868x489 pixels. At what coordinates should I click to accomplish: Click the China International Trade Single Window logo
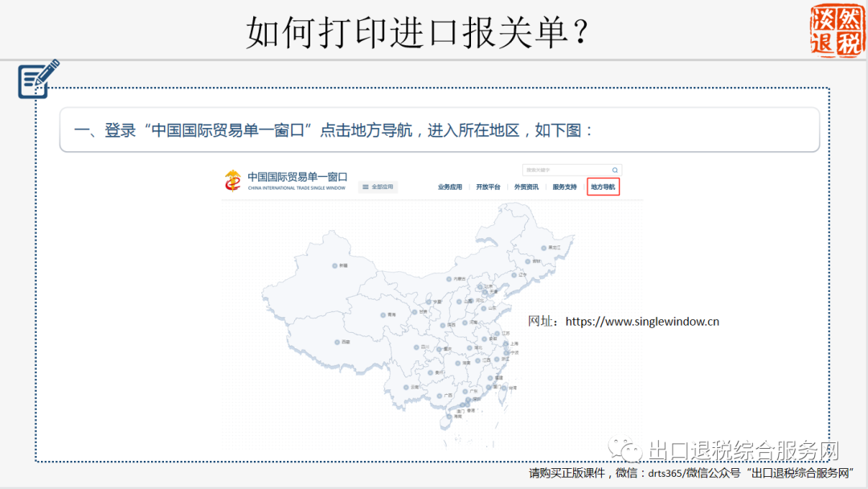(233, 180)
